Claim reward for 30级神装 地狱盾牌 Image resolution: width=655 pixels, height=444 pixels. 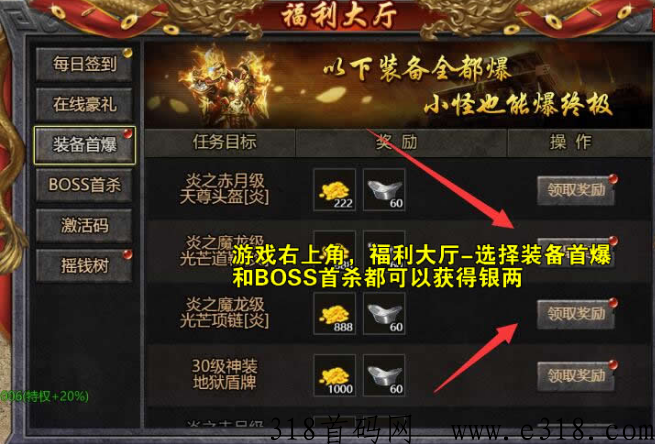click(x=576, y=376)
